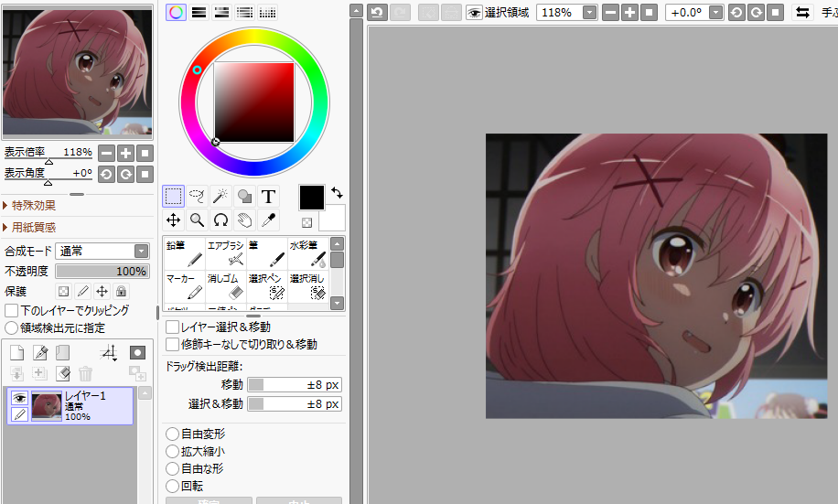838x504 pixels.
Task: Click the black foreground color swatch
Action: point(312,198)
